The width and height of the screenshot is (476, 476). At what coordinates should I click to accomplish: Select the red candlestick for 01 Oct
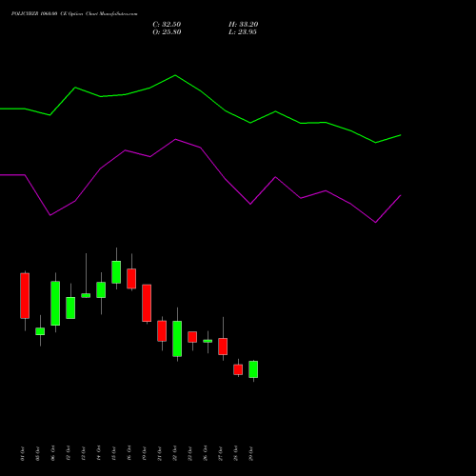[25, 296]
